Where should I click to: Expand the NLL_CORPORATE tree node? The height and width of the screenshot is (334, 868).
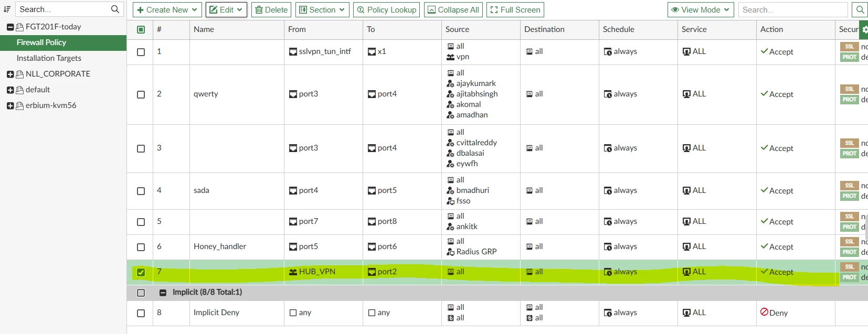(10, 74)
